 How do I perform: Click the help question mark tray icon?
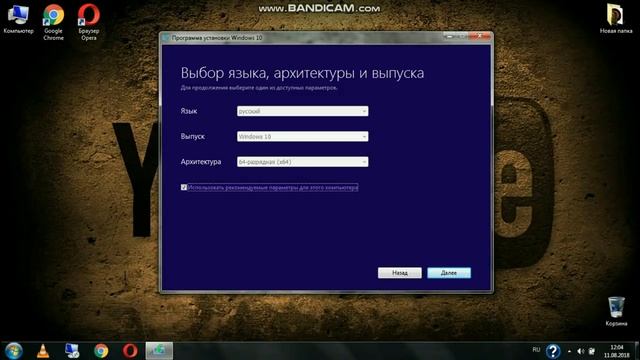click(553, 351)
